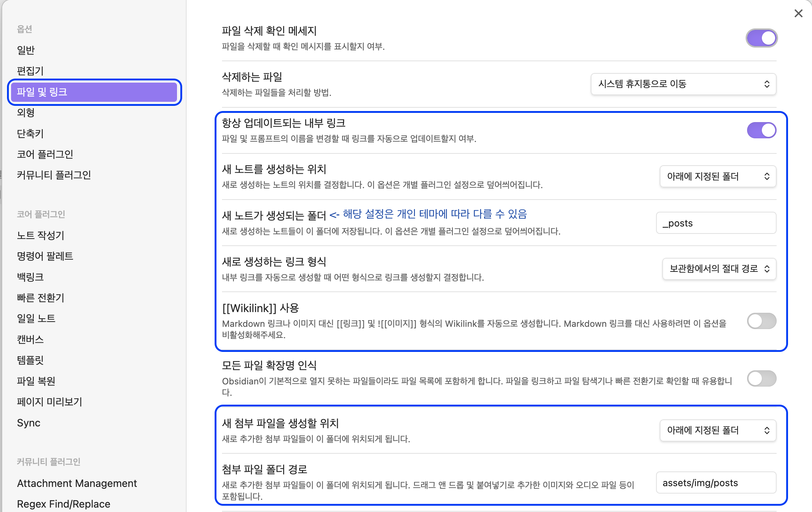The image size is (812, 512).
Task: Open 새 노트를 생성하는 위치 dropdown
Action: click(718, 176)
